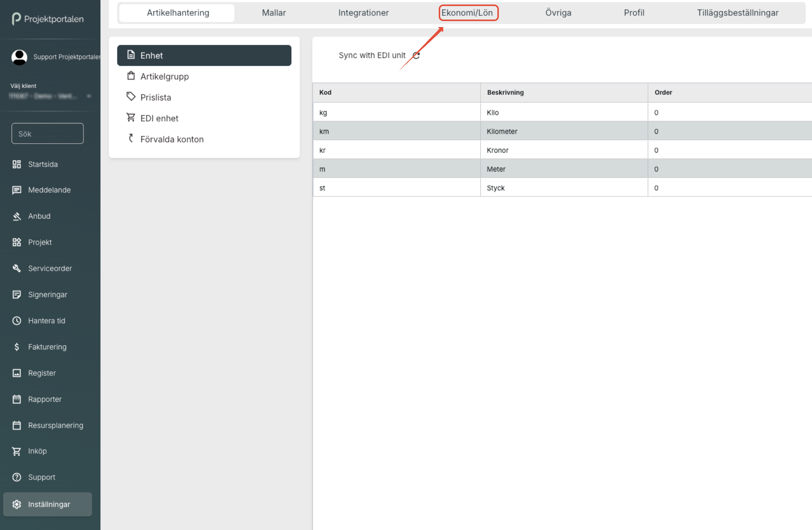Switch to the Ekonomi/Lön tab
The width and height of the screenshot is (812, 530).
(467, 13)
